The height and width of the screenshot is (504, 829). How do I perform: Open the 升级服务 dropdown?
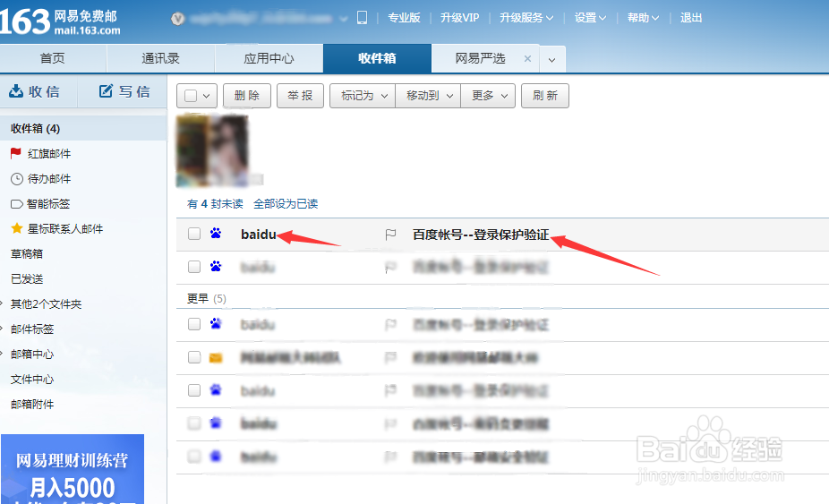point(526,18)
